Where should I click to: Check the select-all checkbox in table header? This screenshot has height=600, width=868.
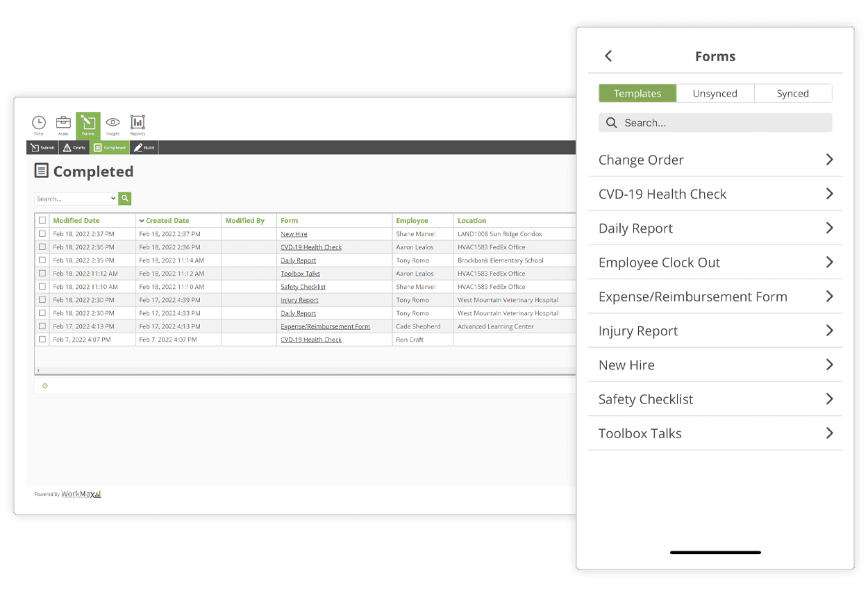(x=42, y=221)
